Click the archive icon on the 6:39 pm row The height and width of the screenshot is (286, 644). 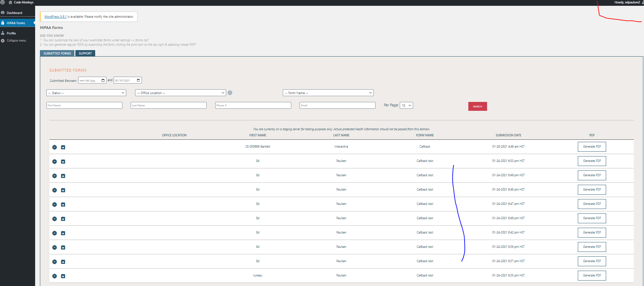click(x=63, y=247)
